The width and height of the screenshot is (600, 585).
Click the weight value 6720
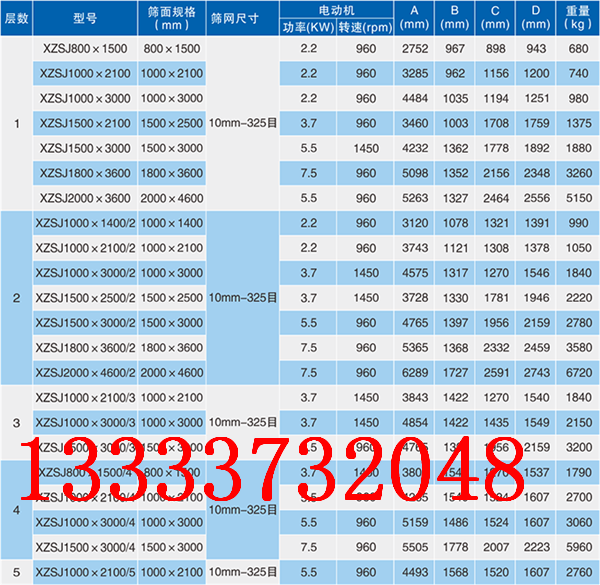click(577, 372)
